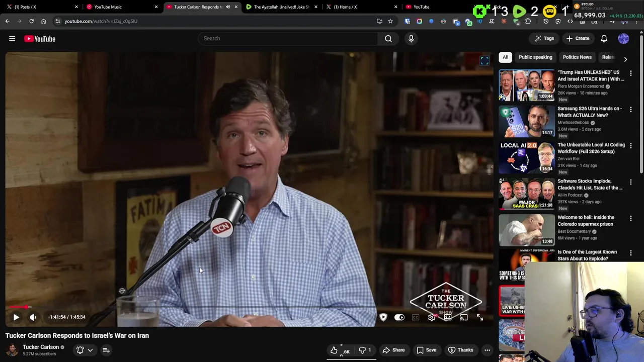Open the player settings gear
Image resolution: width=644 pixels, height=362 pixels.
(432, 317)
